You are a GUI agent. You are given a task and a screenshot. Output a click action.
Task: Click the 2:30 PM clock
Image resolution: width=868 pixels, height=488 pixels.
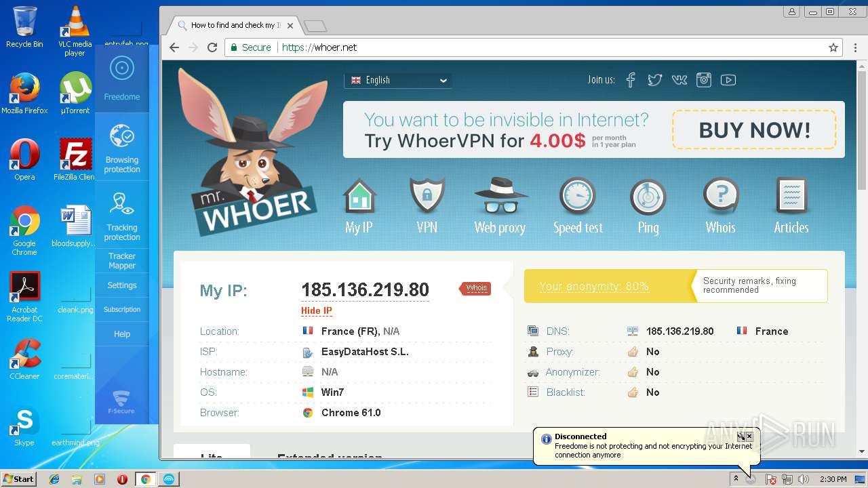tap(833, 479)
